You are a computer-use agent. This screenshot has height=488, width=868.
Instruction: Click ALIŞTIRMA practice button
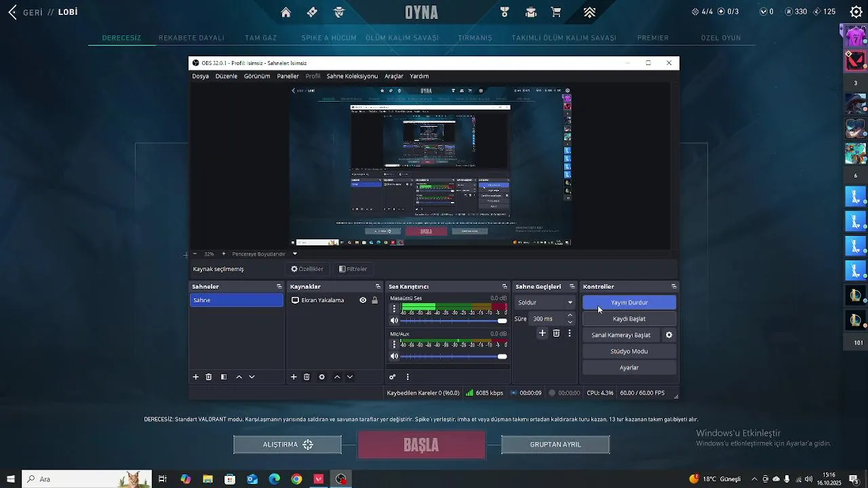288,445
